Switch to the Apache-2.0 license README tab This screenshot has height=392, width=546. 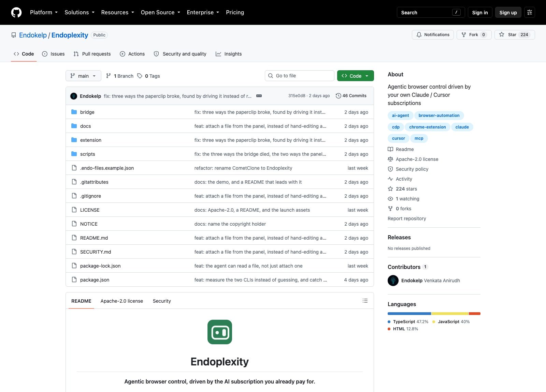coord(122,301)
